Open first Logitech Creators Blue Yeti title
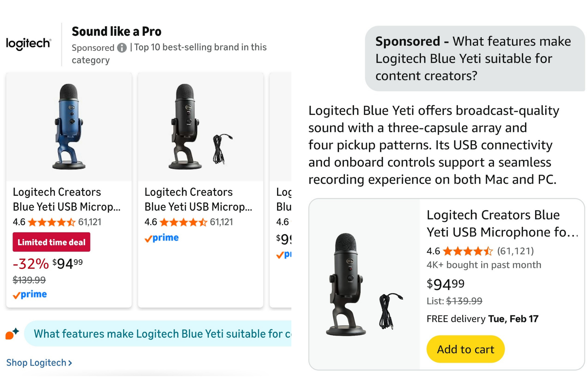The image size is (588, 392). (x=67, y=199)
